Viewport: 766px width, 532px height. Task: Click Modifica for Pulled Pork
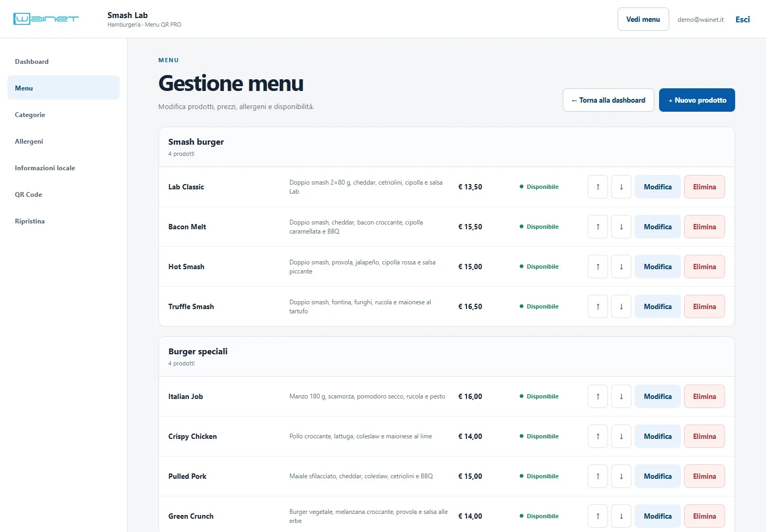(657, 476)
